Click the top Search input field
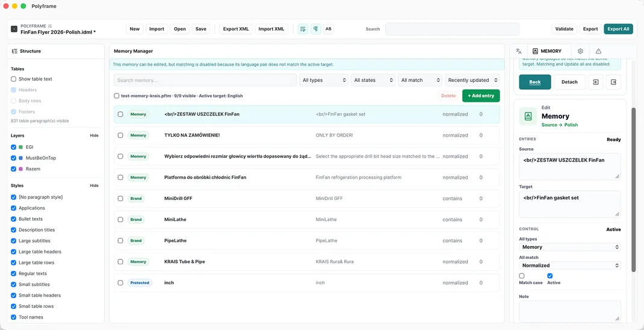Viewport: 644px width, 330px height. click(x=452, y=29)
